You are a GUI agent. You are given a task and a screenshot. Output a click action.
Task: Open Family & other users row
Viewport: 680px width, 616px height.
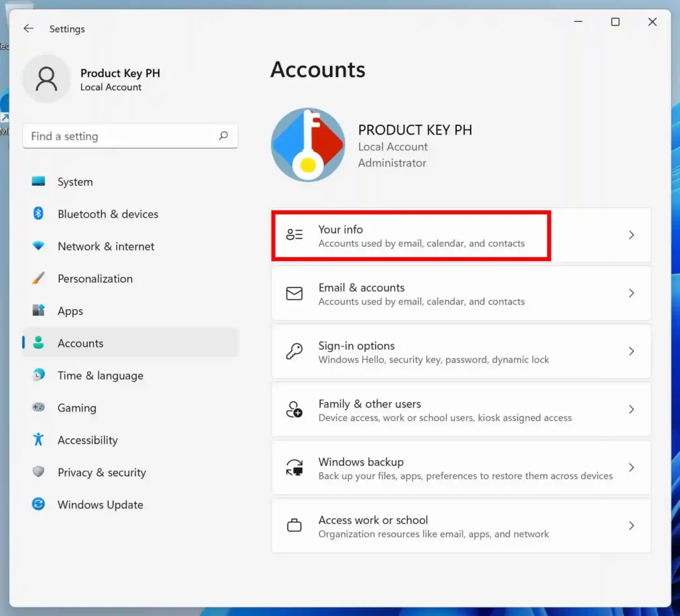[x=461, y=409]
